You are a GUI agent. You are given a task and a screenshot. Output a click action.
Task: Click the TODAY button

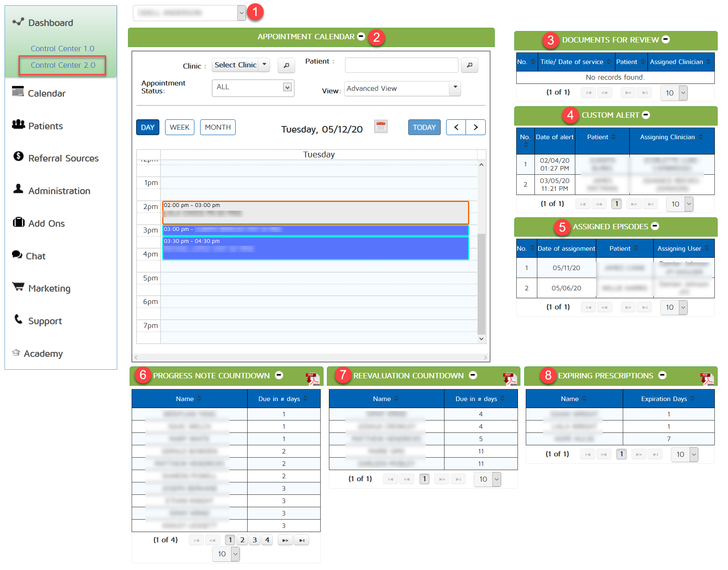(424, 127)
